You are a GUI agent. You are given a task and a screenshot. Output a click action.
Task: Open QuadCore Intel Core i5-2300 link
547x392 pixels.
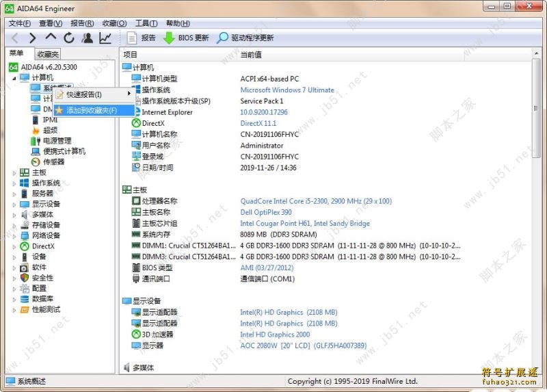coord(316,201)
